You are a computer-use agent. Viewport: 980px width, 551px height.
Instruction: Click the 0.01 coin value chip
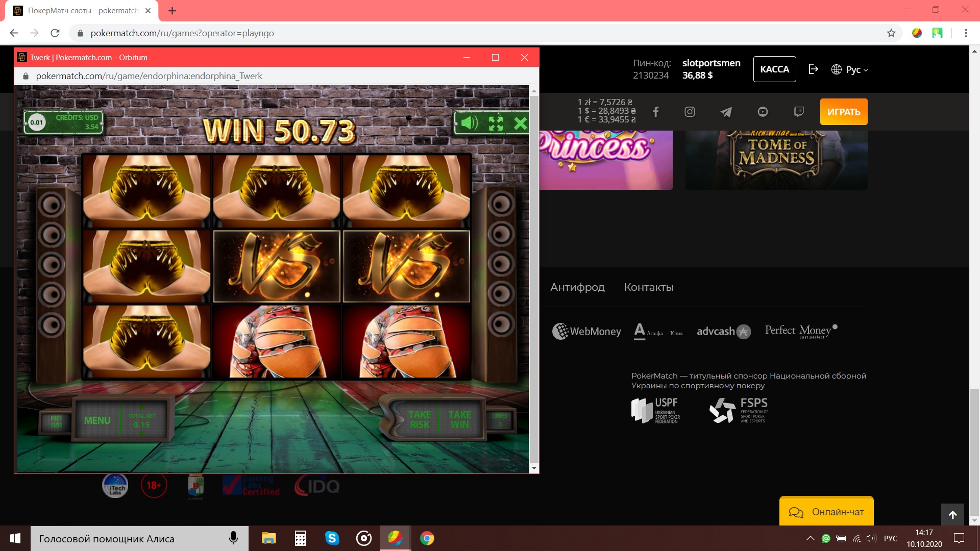pyautogui.click(x=37, y=122)
